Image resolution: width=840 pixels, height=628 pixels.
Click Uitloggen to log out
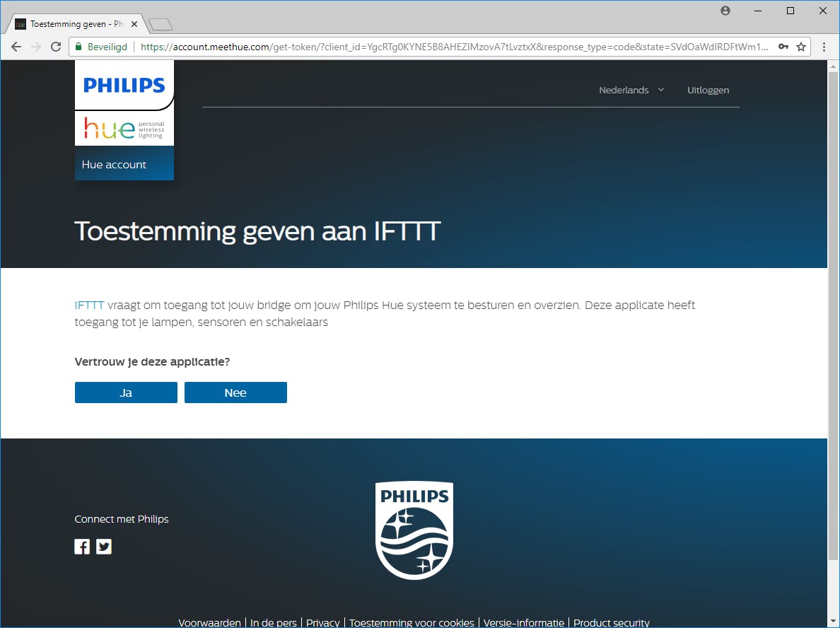[708, 90]
